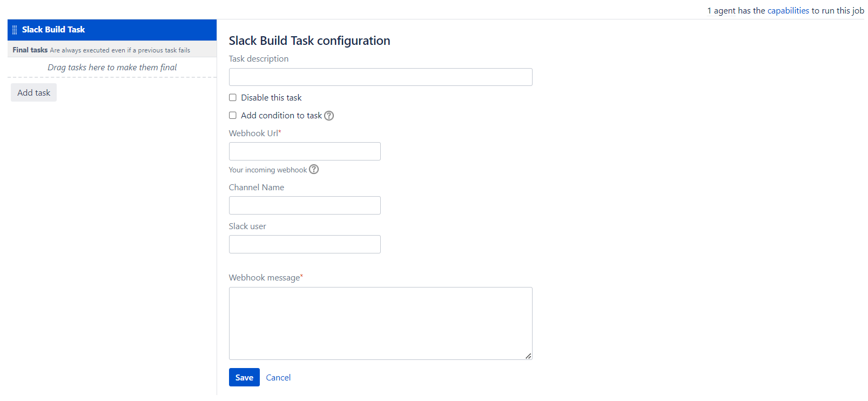
Task: Click the Final tasks section header
Action: coord(30,50)
